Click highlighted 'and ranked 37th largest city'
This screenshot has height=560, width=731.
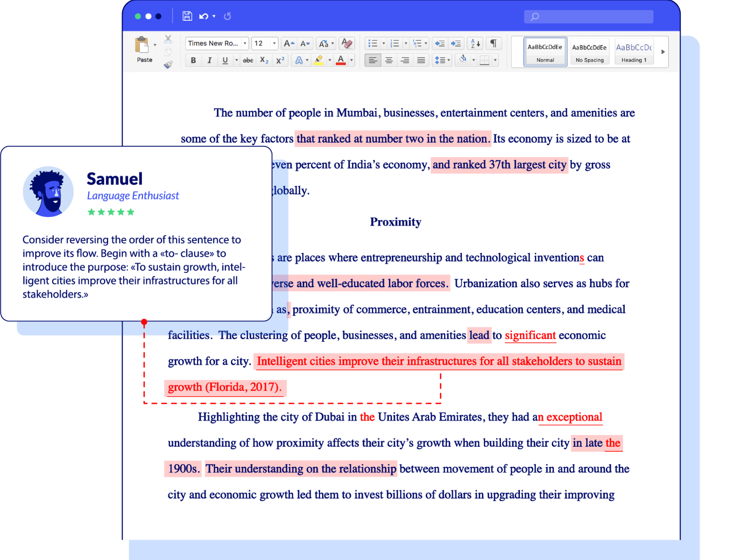(x=500, y=165)
